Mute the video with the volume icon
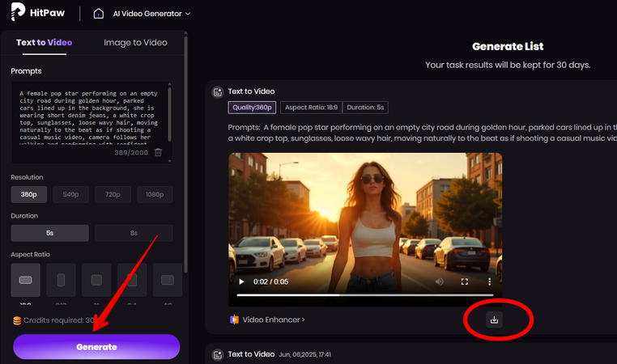 pyautogui.click(x=439, y=281)
